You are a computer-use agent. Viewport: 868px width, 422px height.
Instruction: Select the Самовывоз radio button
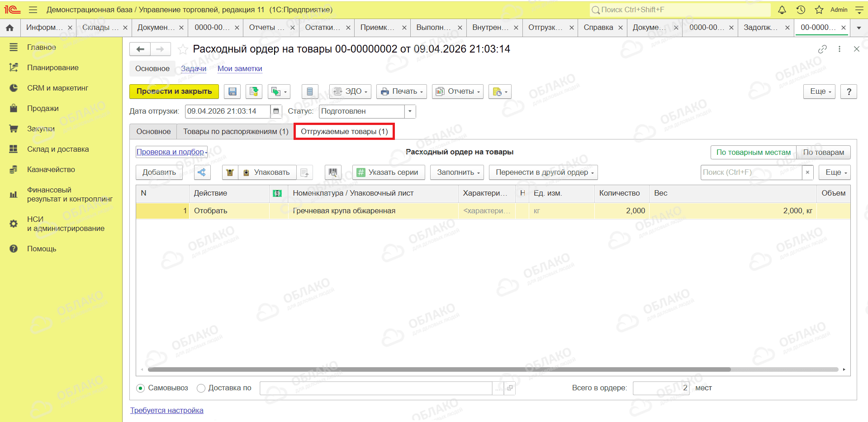point(141,388)
